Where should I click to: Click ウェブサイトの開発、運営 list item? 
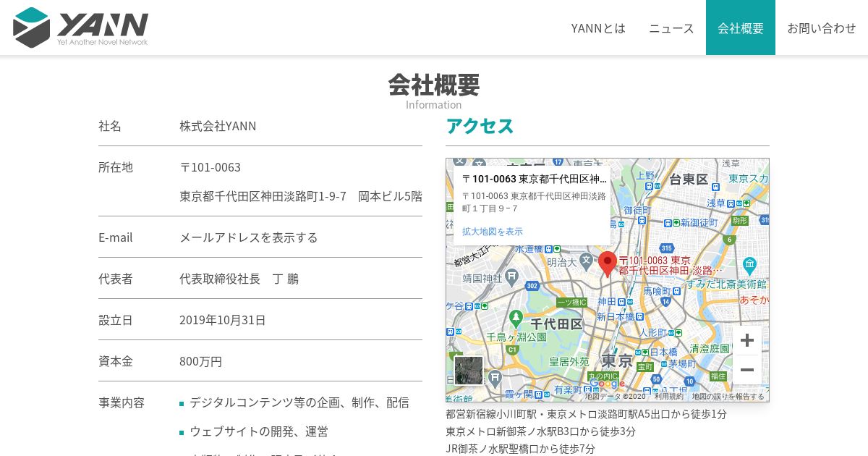tap(259, 431)
